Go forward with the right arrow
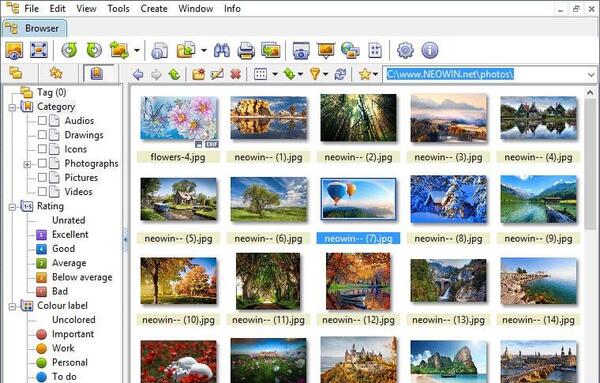Image resolution: width=600 pixels, height=383 pixels. tap(156, 74)
